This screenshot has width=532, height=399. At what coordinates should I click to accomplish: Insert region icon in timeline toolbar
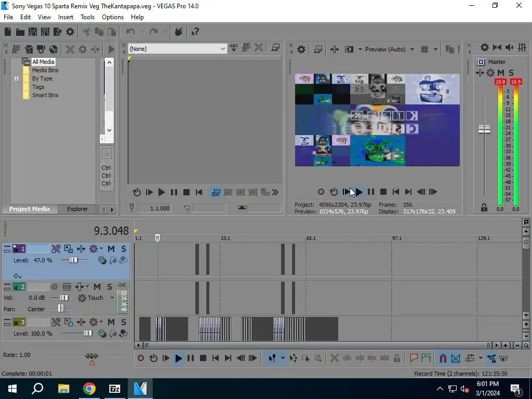tap(426, 358)
